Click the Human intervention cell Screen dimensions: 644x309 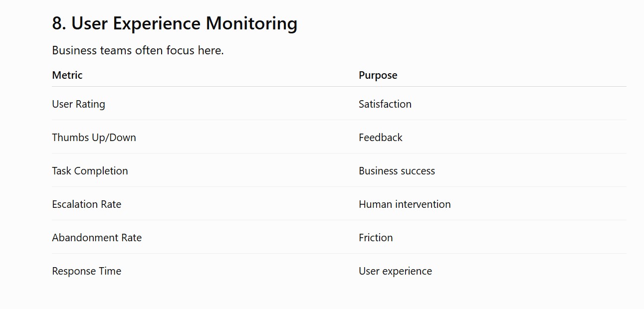405,204
